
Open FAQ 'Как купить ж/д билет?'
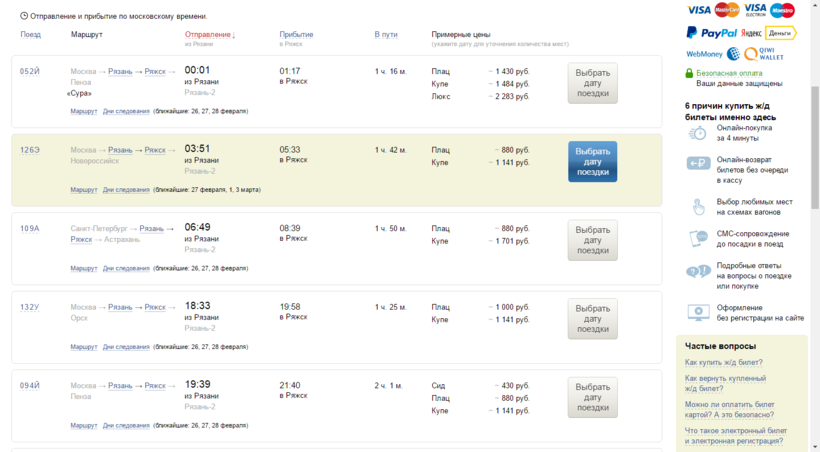[724, 362]
